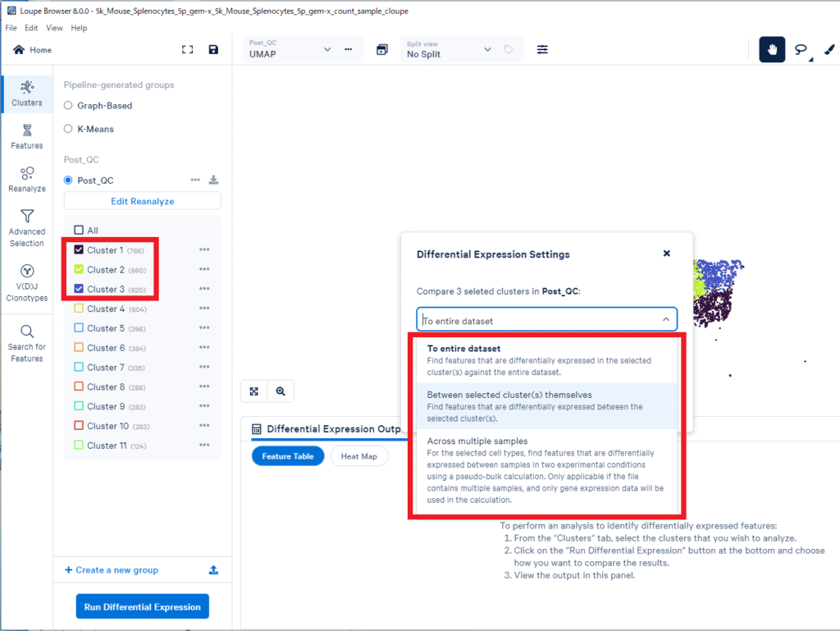Open the V(D)J Clonotypes panel
840x631 pixels.
(27, 281)
